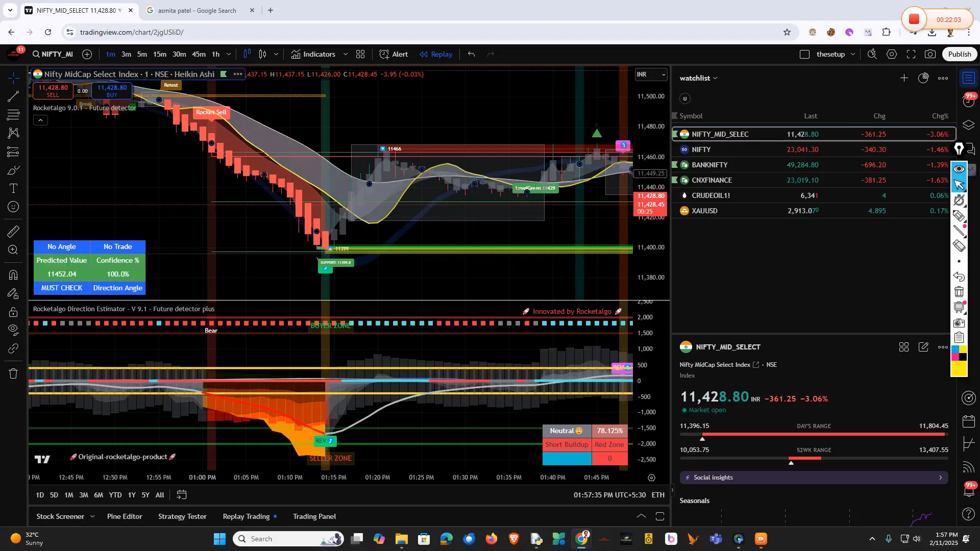Click the yellow color swatch

click(959, 369)
